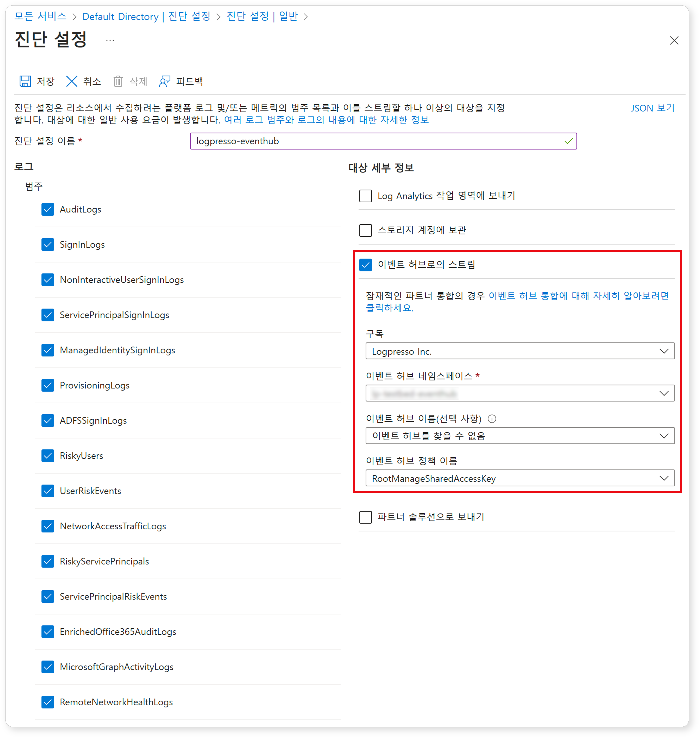Go to Default Directory | 진단 설정 breadcrumb
700x738 pixels.
coord(146,16)
